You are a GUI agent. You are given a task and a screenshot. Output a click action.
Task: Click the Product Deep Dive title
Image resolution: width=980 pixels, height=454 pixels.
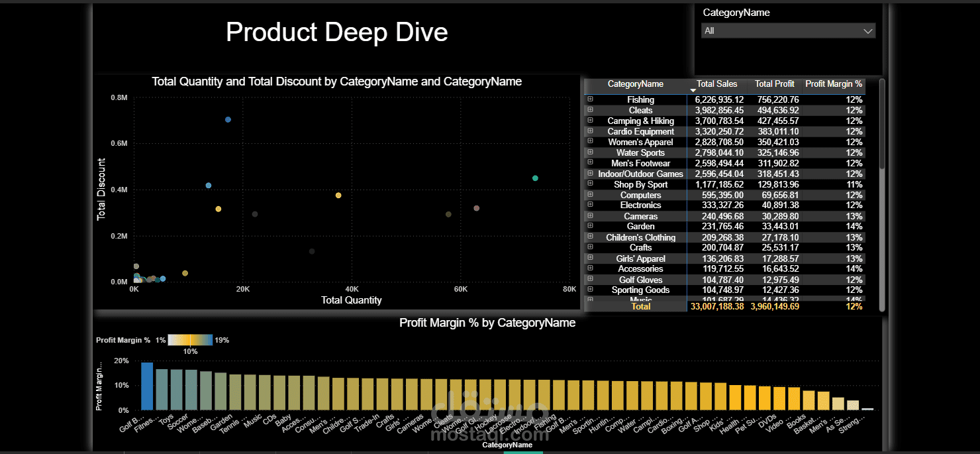[337, 32]
